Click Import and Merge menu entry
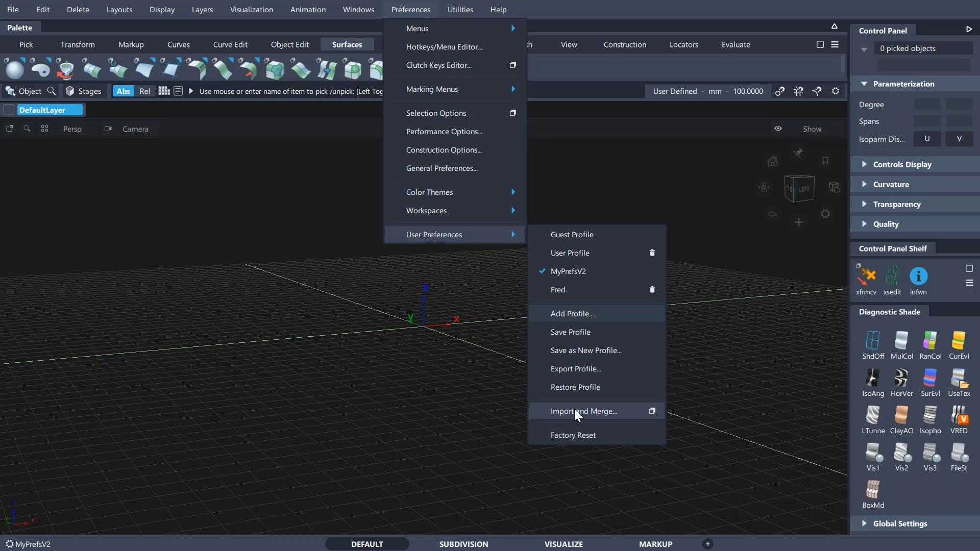Image resolution: width=980 pixels, height=551 pixels. (x=583, y=411)
